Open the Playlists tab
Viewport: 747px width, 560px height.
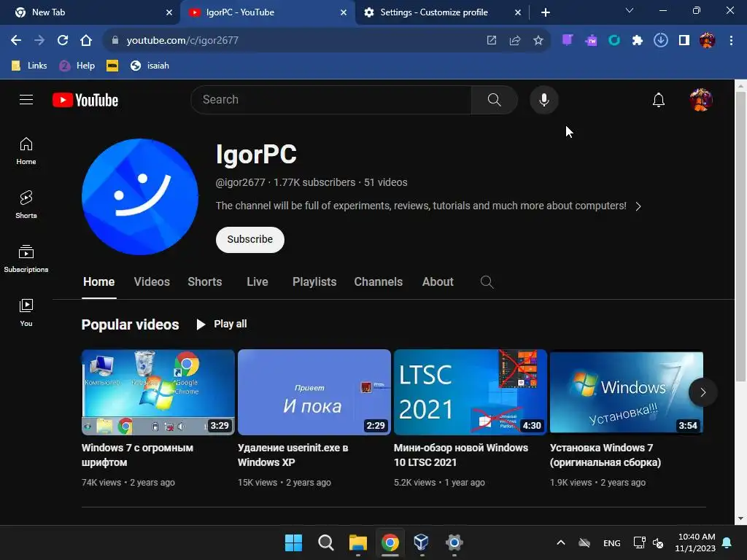click(x=314, y=282)
